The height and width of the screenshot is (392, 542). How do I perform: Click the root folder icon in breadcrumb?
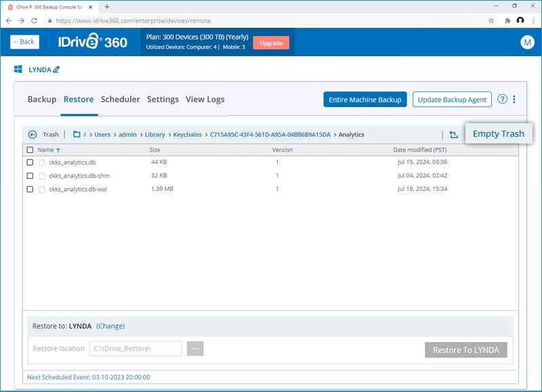[x=77, y=134]
